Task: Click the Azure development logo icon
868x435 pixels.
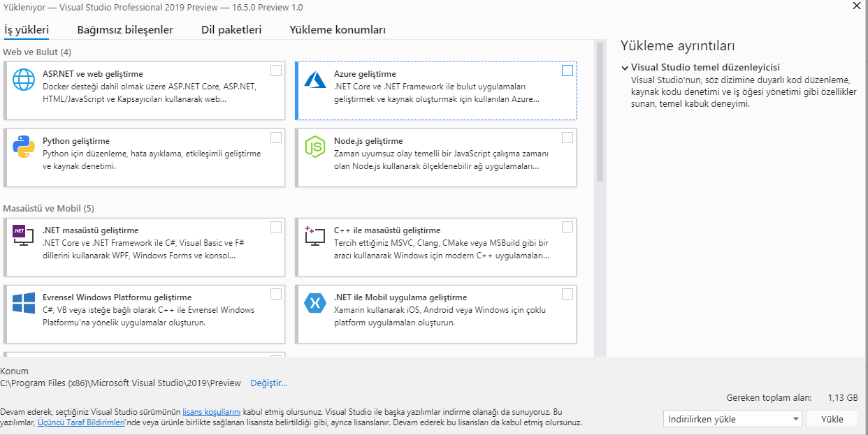Action: pyautogui.click(x=315, y=80)
